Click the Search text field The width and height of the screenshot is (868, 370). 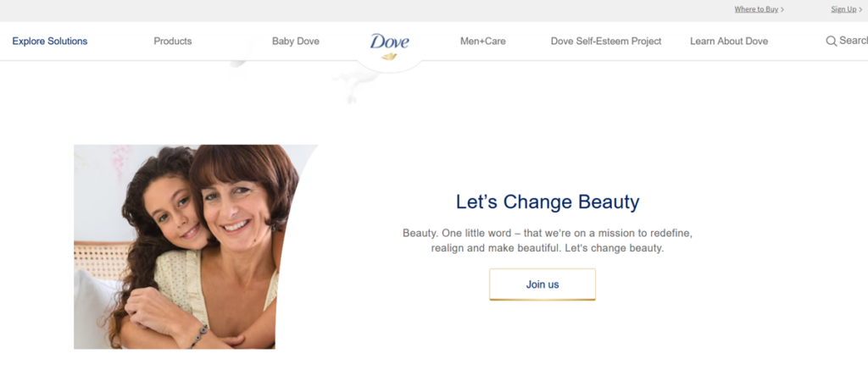click(853, 41)
